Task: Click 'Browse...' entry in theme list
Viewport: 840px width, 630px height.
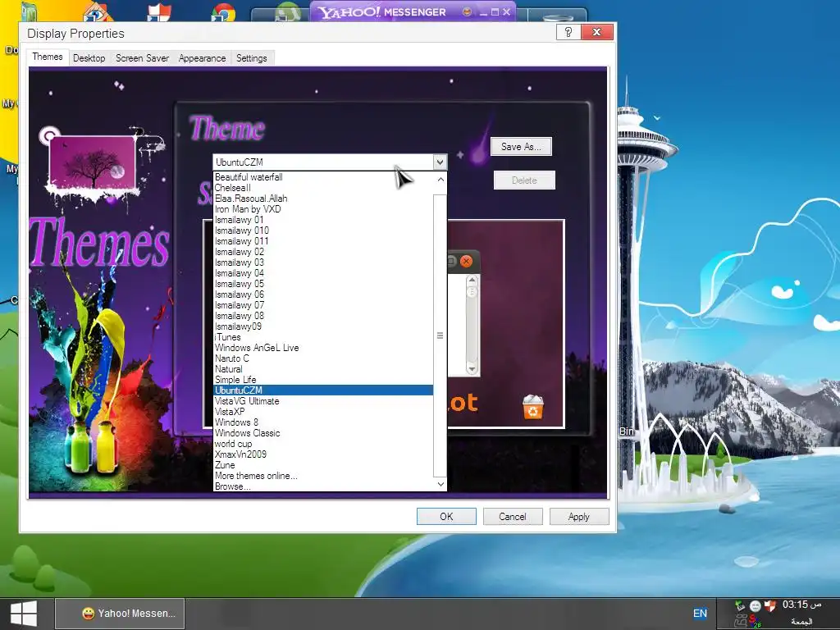Action: tap(323, 486)
